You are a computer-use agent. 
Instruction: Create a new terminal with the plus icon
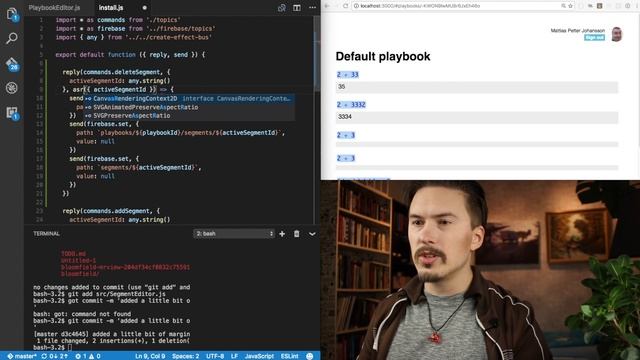[x=282, y=233]
